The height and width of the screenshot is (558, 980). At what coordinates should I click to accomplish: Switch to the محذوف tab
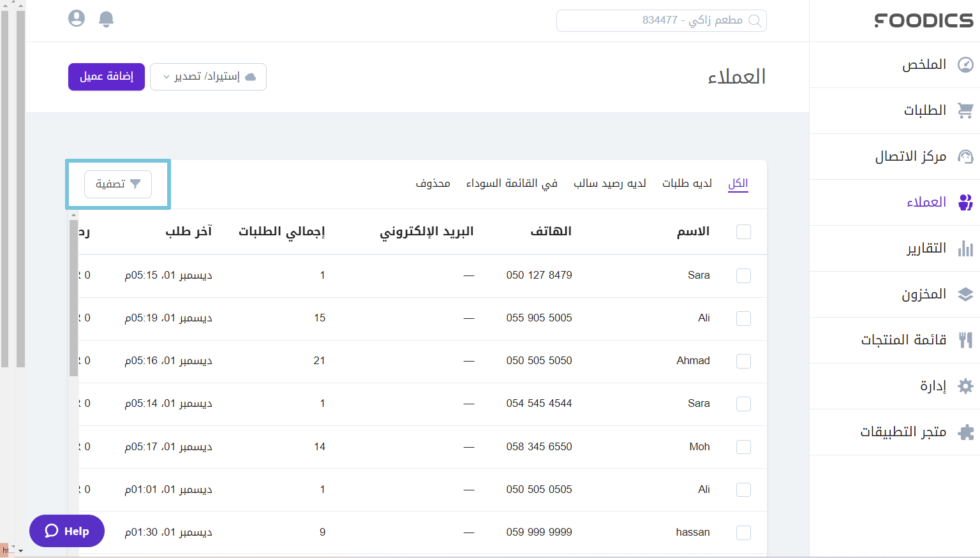tap(433, 183)
